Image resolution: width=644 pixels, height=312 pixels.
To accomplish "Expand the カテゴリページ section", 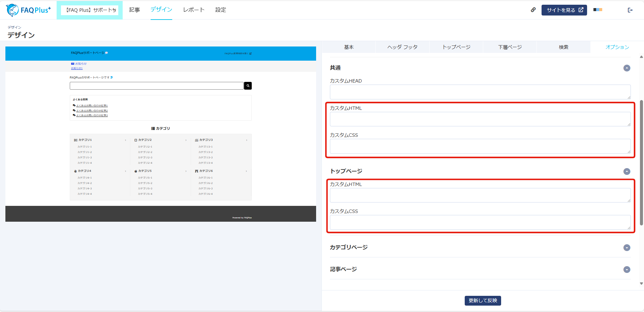I will click(627, 248).
